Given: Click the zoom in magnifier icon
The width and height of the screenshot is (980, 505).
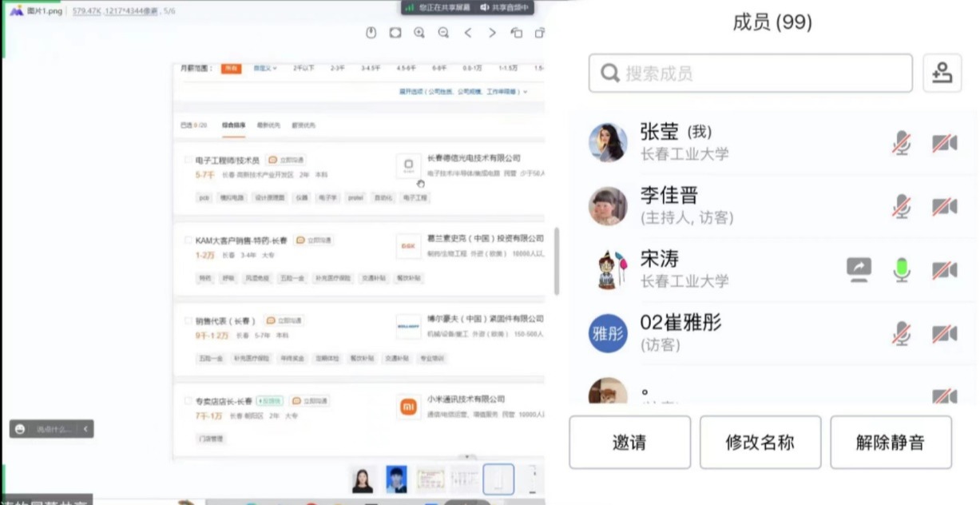Looking at the screenshot, I should [419, 33].
